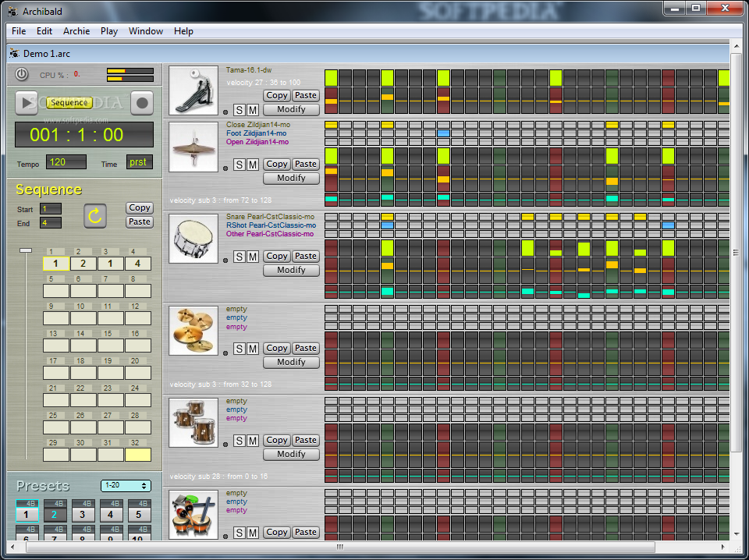Open the Presets 1-20 range dropdown
749x560 pixels.
pyautogui.click(x=126, y=486)
